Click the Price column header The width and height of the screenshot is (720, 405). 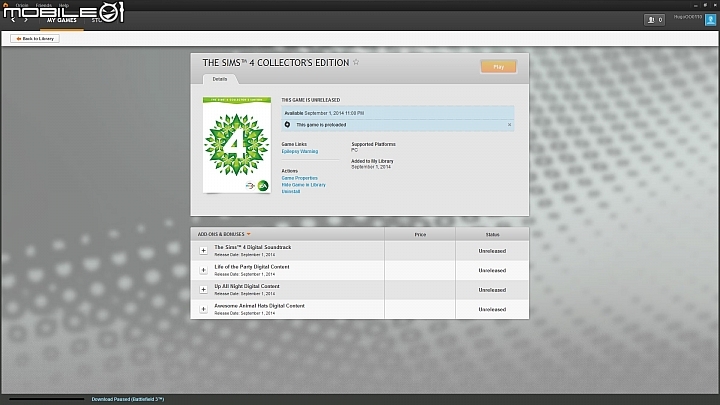[420, 234]
